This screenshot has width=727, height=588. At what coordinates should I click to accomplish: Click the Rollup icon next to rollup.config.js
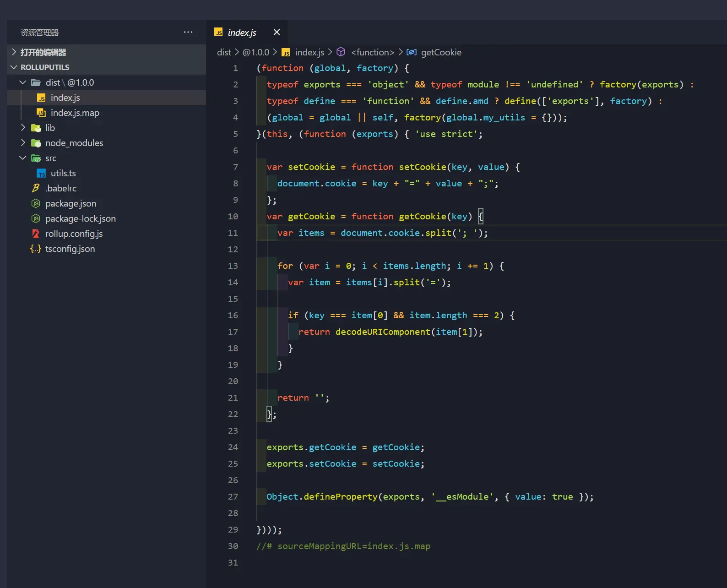click(36, 234)
